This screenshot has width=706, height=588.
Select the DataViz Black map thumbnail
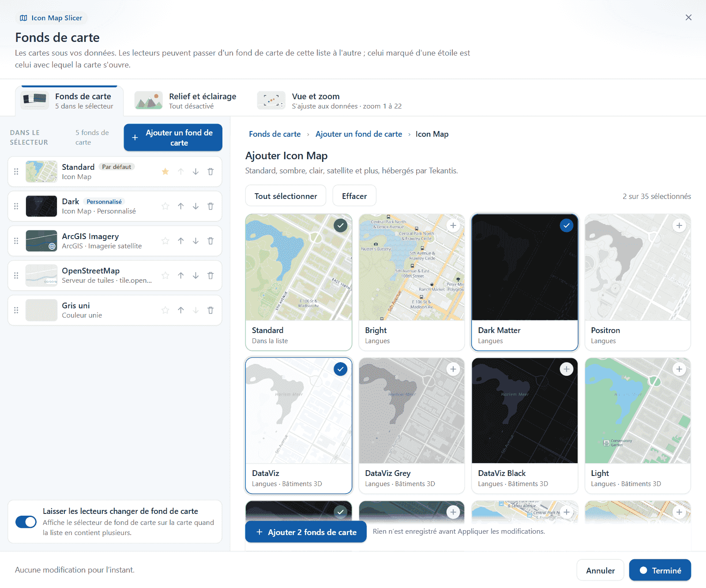pyautogui.click(x=525, y=411)
